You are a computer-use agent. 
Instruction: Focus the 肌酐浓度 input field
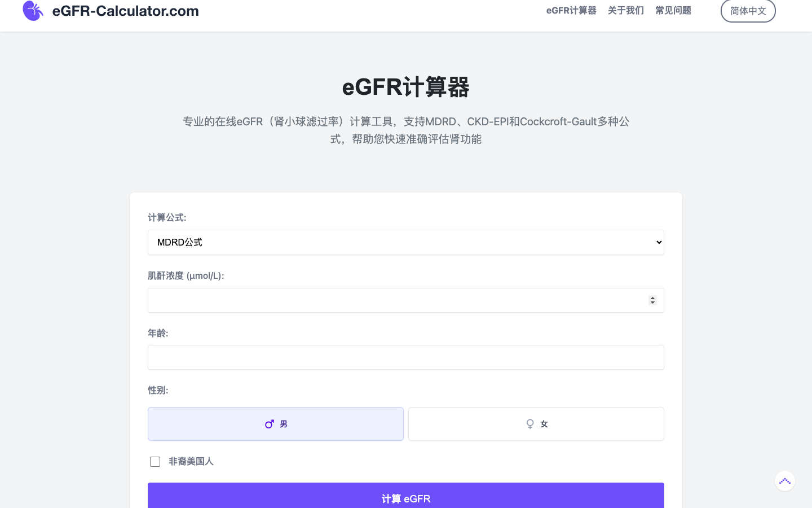(406, 300)
